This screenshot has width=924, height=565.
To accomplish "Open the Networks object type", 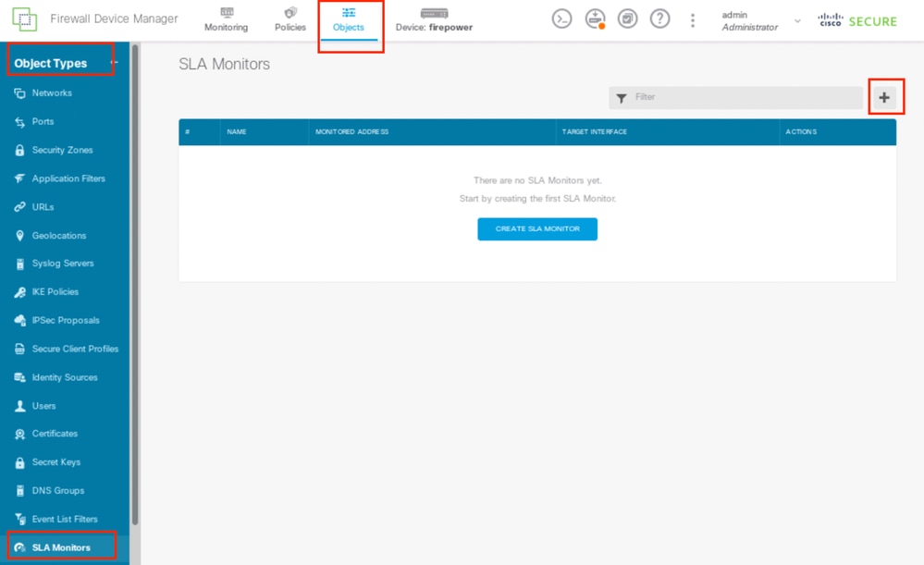I will point(52,93).
